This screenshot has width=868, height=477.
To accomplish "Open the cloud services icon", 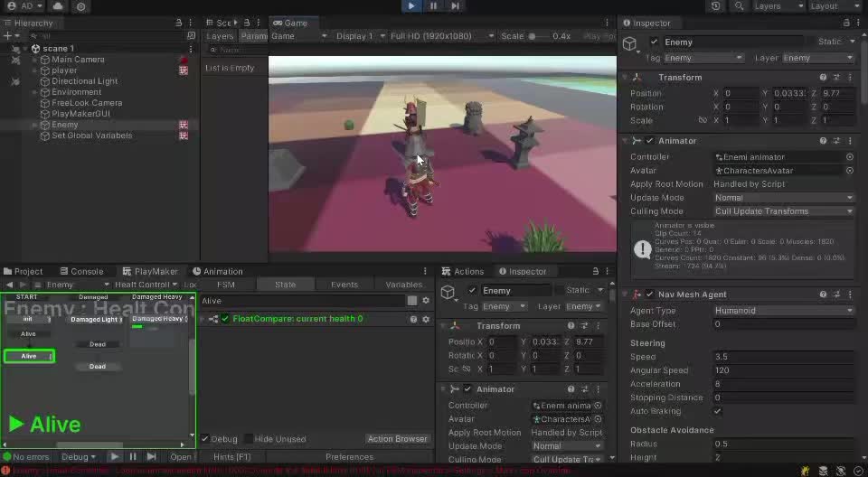I will coord(58,6).
